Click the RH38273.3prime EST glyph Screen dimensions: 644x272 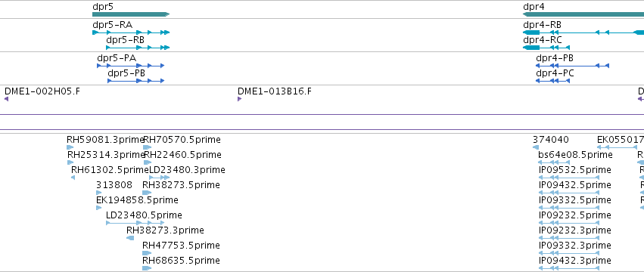(130, 238)
